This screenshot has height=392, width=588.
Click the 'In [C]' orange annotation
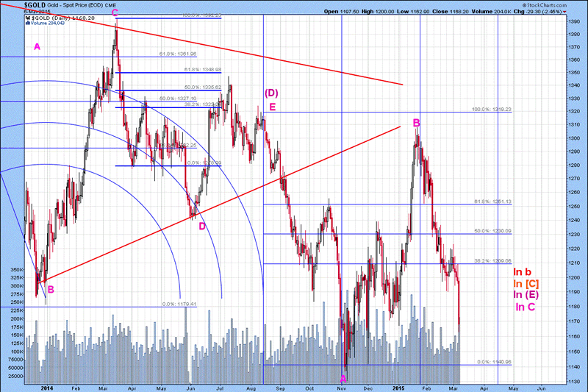(526, 284)
